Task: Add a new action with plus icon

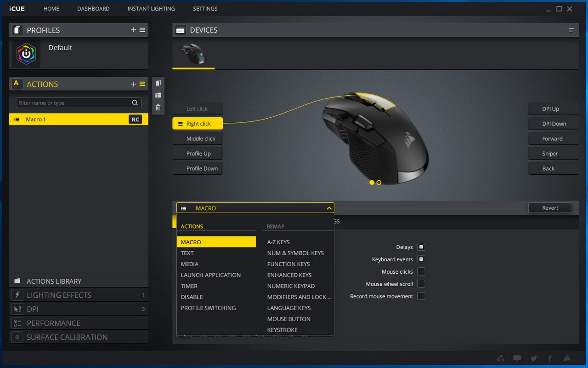Action: pos(134,84)
